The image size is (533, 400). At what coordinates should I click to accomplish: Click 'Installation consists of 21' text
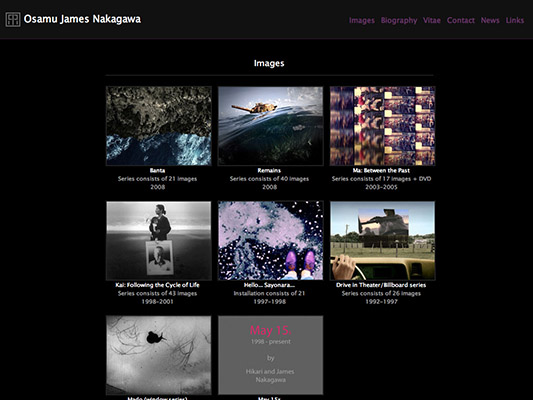tap(269, 293)
